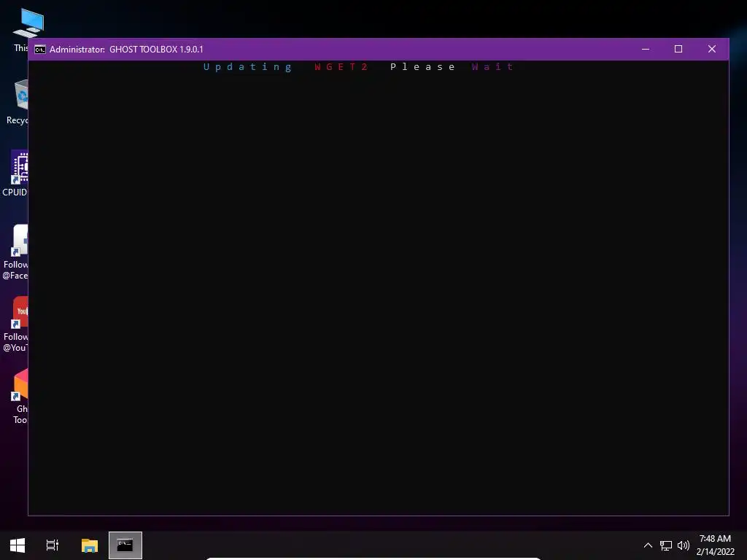Minimize the Ghost Toolbox window
Screen dimensions: 747x560
click(646, 49)
